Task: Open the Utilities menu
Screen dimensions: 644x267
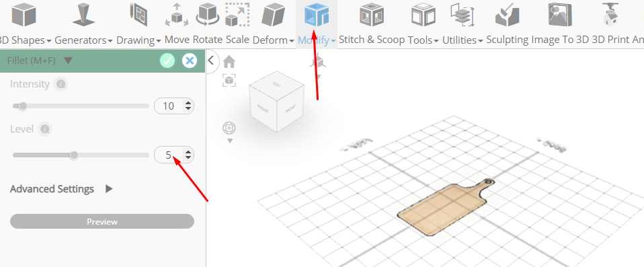Action: (x=462, y=40)
